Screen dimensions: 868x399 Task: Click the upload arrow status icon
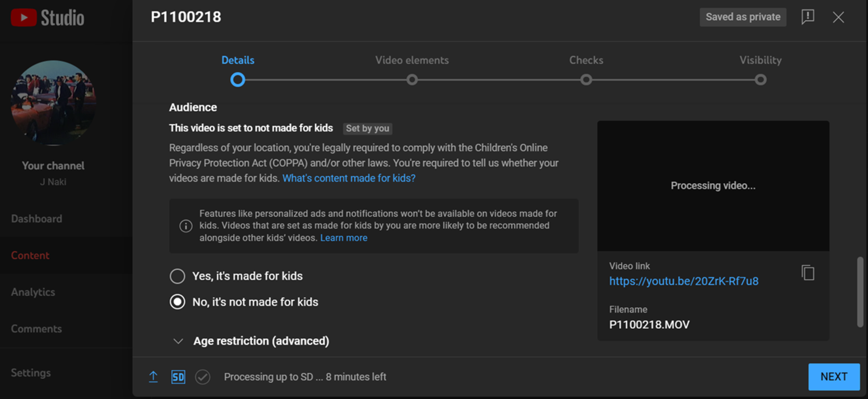(153, 377)
